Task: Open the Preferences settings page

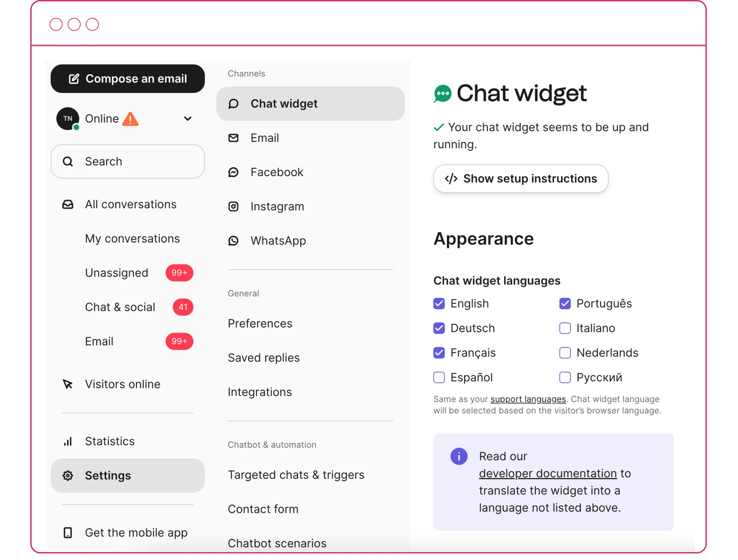Action: [260, 323]
